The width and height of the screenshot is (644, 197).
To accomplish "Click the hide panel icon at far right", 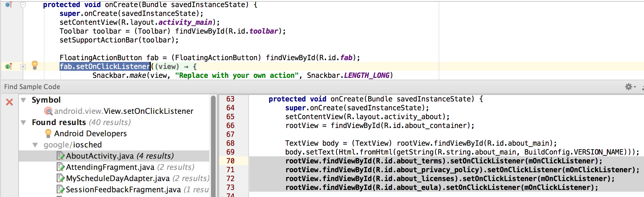I will coord(643,87).
